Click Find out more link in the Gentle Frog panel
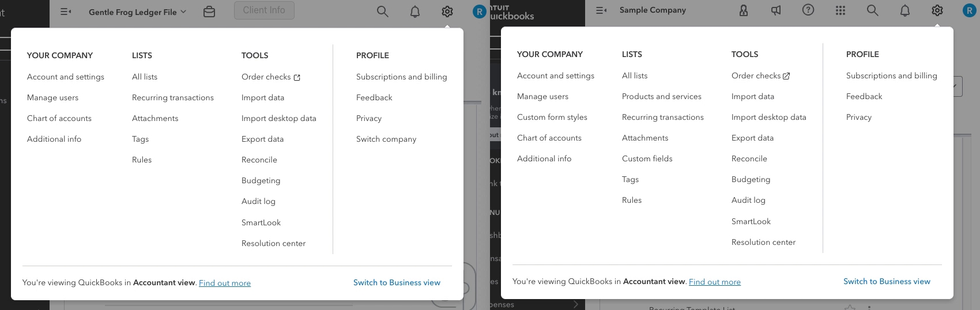980x310 pixels. [225, 283]
